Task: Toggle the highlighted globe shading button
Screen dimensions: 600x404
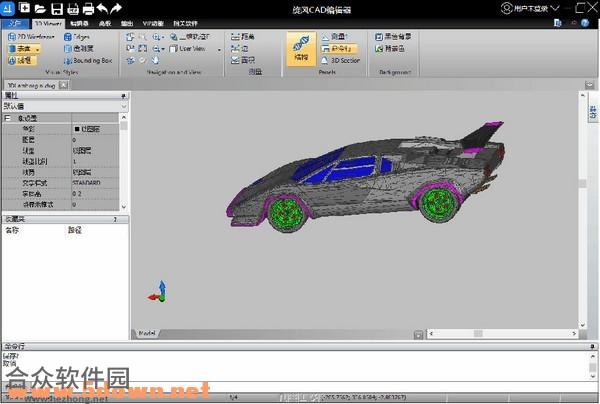Action: tap(22, 60)
